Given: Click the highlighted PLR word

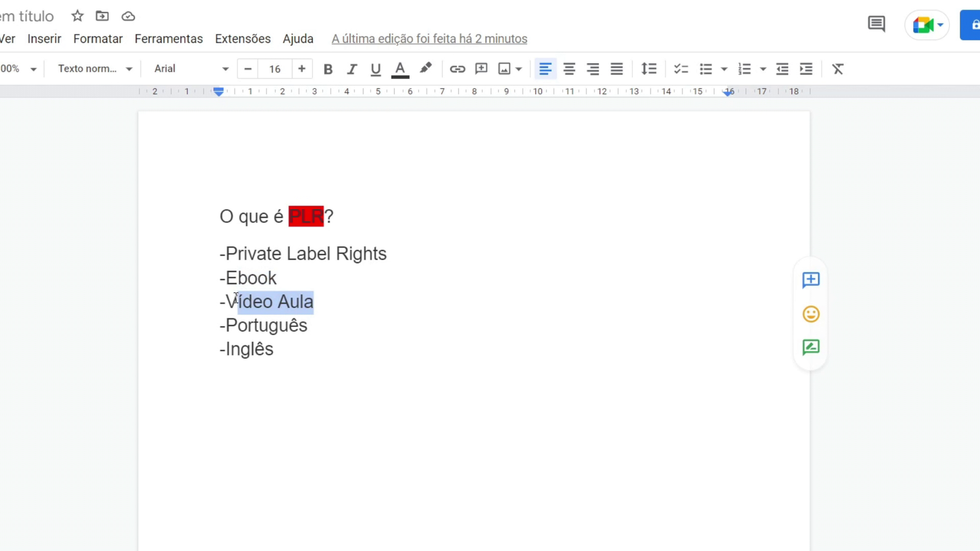Looking at the screenshot, I should click(x=306, y=216).
